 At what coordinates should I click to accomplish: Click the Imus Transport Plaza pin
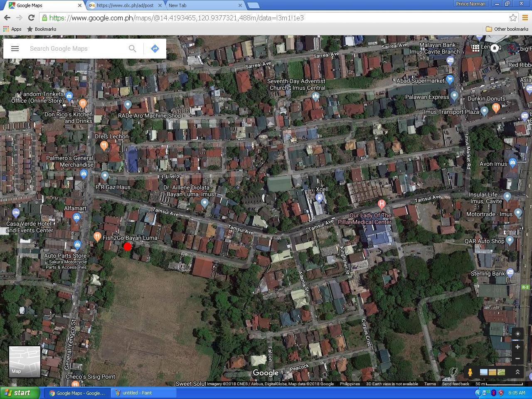pyautogui.click(x=484, y=111)
